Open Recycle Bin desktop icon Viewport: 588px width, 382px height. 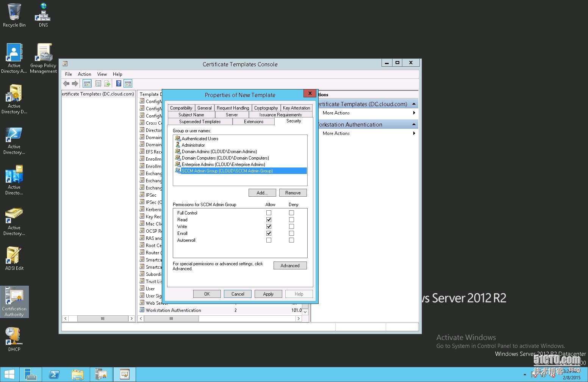pyautogui.click(x=14, y=16)
